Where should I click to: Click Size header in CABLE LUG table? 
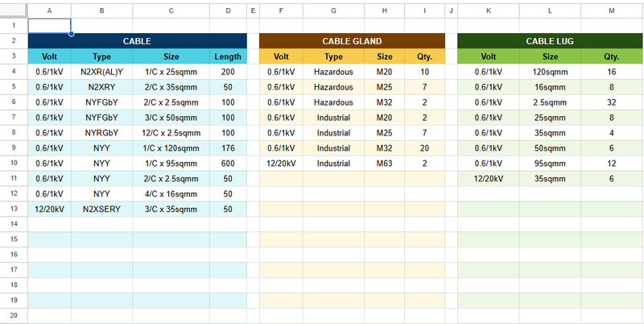[550, 56]
